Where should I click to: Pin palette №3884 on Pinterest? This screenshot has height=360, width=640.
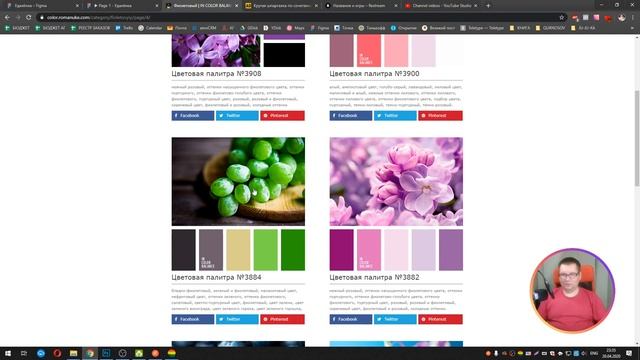(x=282, y=319)
